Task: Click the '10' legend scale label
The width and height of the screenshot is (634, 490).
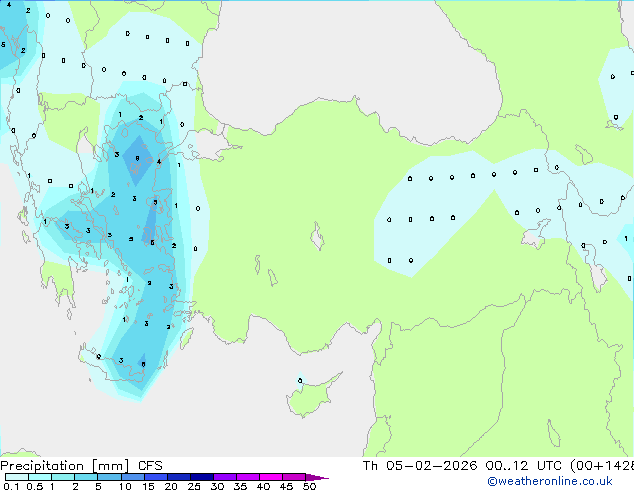Action: [125, 486]
